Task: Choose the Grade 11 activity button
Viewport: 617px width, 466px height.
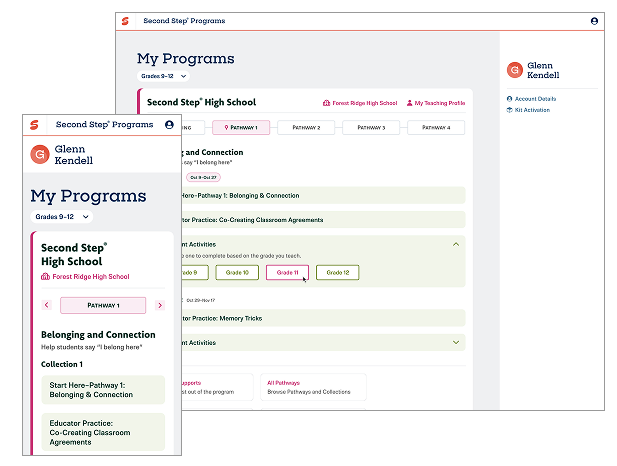Action: 287,272
